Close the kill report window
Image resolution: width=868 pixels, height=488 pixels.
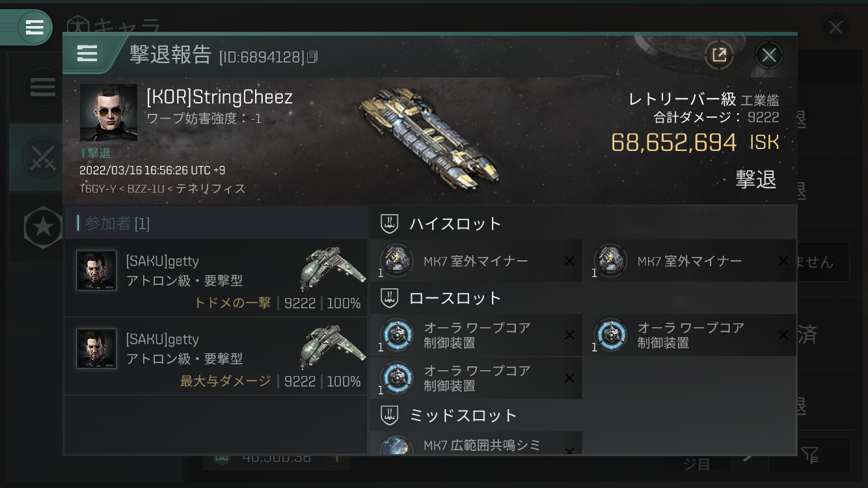pos(769,55)
